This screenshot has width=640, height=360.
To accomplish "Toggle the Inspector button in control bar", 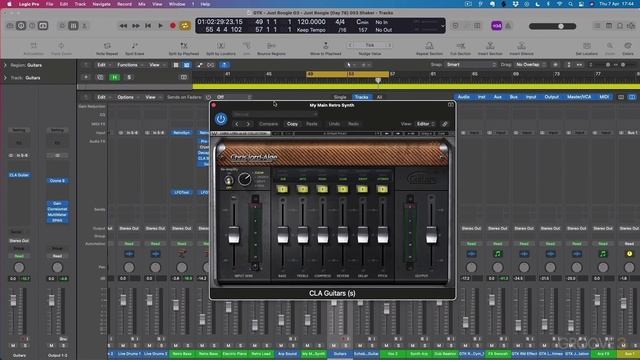I will tap(21, 26).
